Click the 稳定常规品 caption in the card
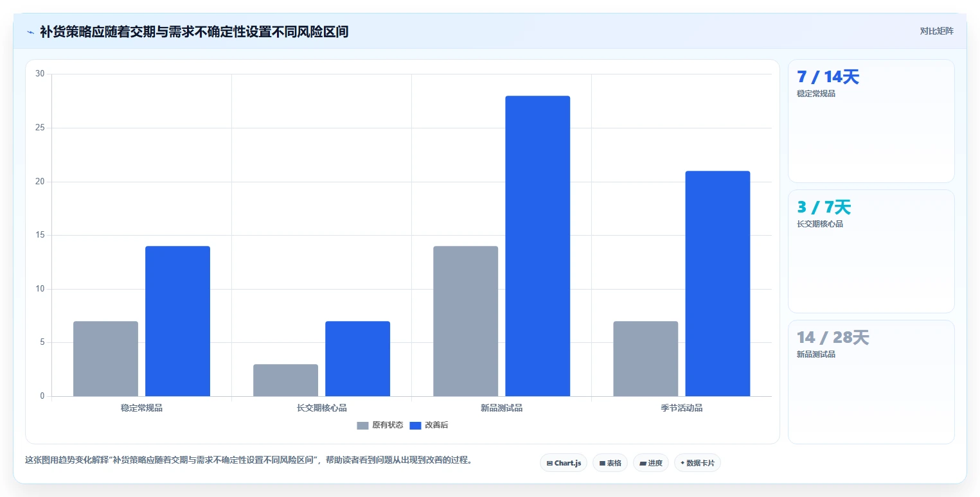980x497 pixels. (x=816, y=94)
